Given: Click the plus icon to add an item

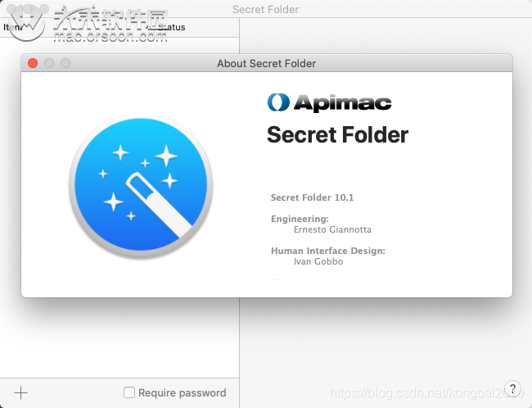Looking at the screenshot, I should [x=20, y=392].
